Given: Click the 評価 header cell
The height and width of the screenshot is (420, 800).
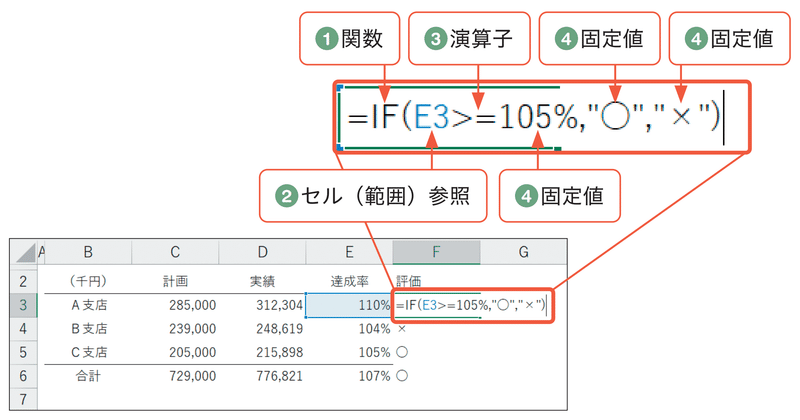Looking at the screenshot, I should [409, 281].
